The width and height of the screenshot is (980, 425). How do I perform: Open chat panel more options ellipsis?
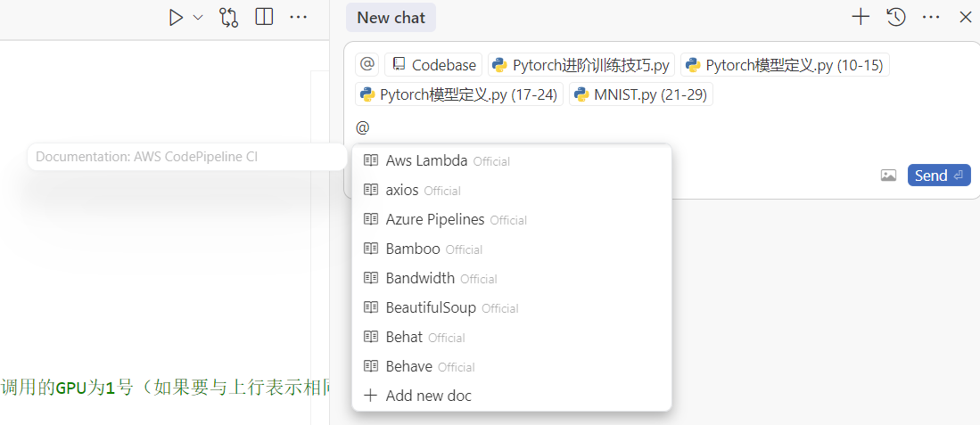click(931, 17)
